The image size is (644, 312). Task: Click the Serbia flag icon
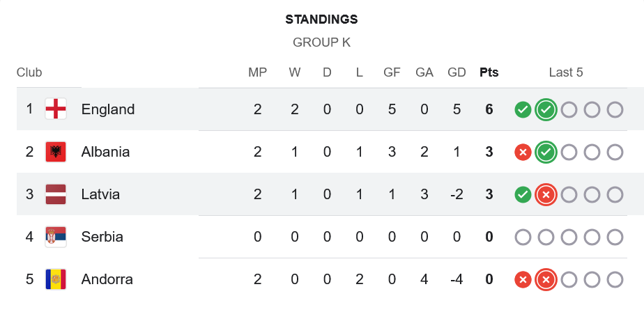pyautogui.click(x=56, y=237)
